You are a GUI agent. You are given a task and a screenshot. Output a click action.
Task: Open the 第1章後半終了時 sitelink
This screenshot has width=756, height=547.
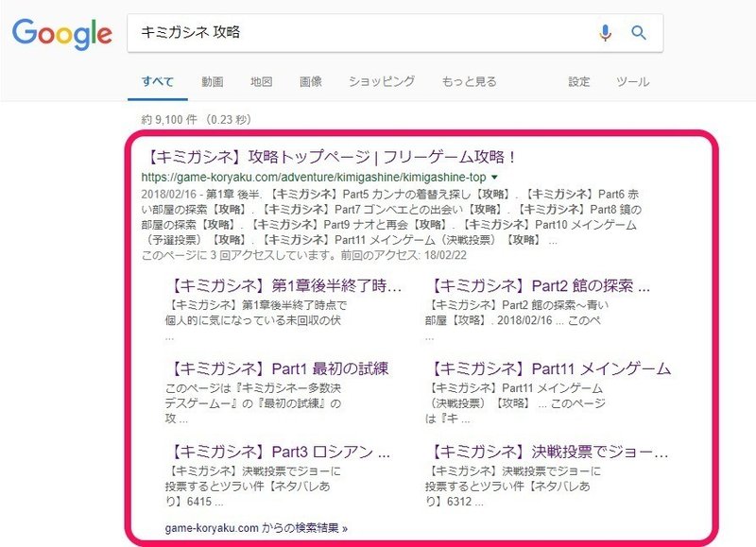[x=283, y=287]
